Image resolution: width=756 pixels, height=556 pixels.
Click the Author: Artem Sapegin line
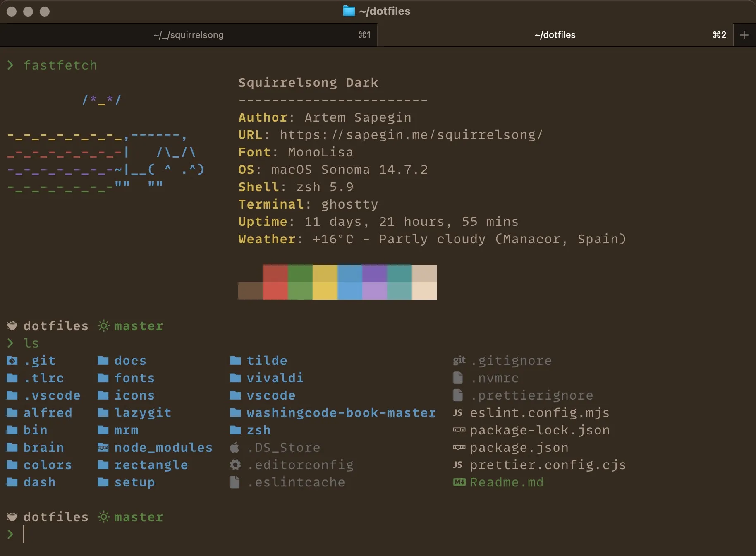[325, 117]
